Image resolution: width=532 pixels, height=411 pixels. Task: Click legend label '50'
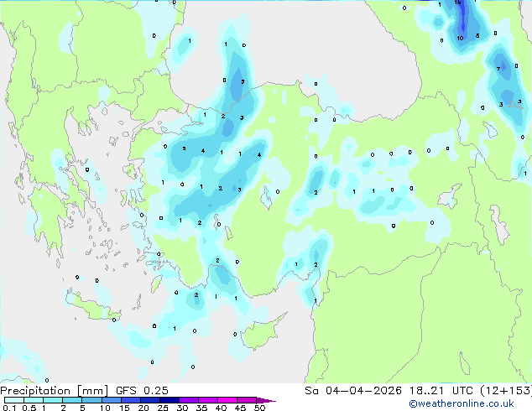point(259,408)
